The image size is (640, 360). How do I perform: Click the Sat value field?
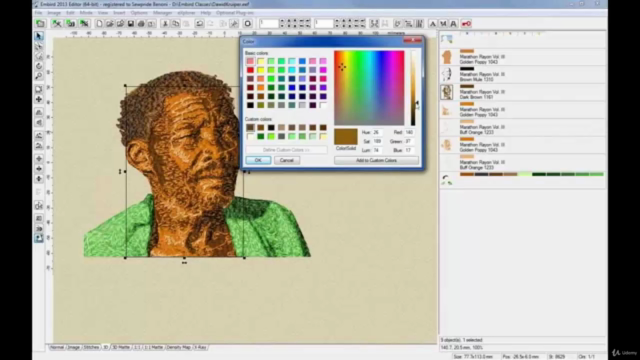pyautogui.click(x=377, y=141)
